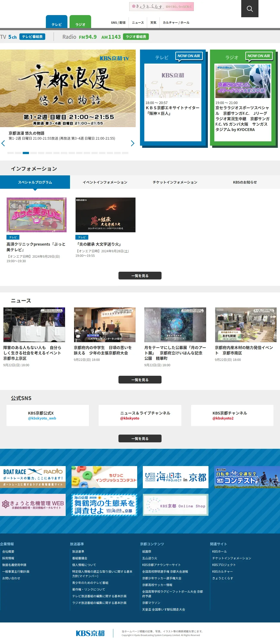Select the third carousel indicator dot
Screen dimensions: 280x644
point(26,153)
